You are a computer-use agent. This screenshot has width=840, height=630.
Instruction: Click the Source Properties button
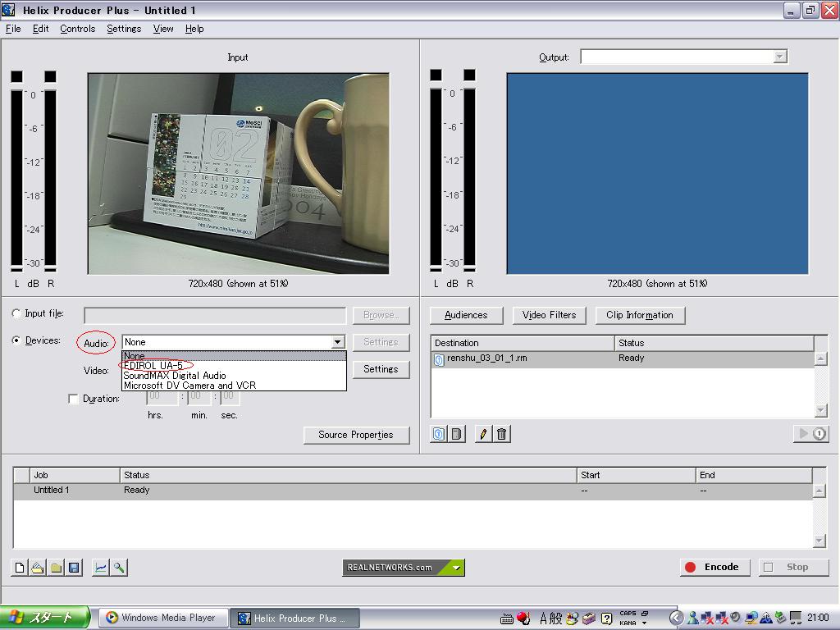[356, 435]
